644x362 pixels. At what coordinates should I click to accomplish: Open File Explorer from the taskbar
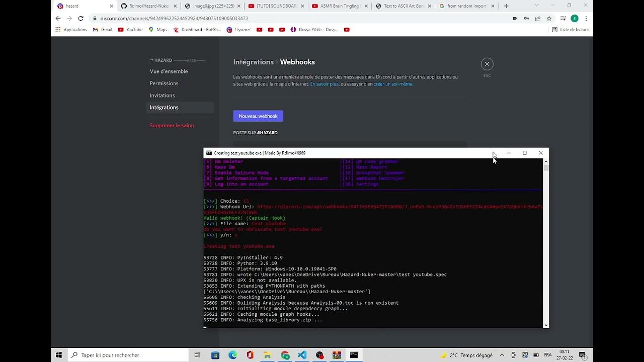pos(267,355)
